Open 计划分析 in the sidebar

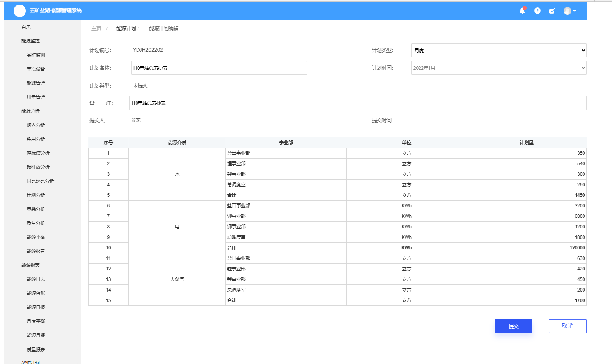pyautogui.click(x=36, y=195)
